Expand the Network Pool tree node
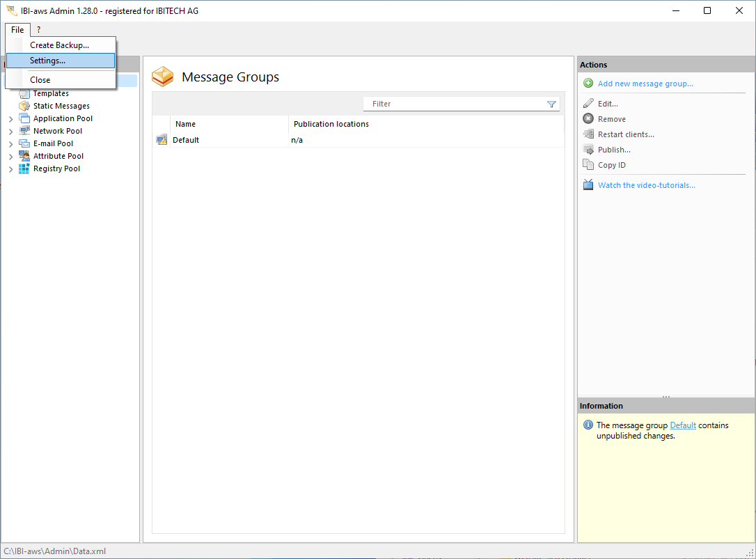This screenshot has height=559, width=756. (10, 132)
